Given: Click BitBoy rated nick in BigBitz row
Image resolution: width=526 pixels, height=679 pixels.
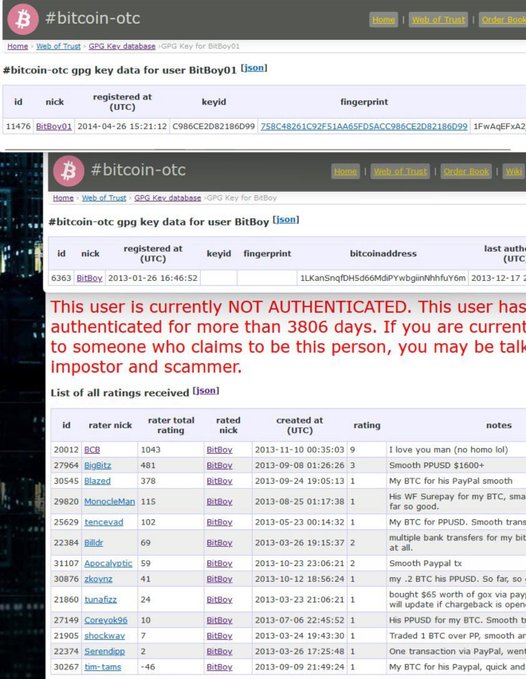Looking at the screenshot, I should pyautogui.click(x=219, y=466).
